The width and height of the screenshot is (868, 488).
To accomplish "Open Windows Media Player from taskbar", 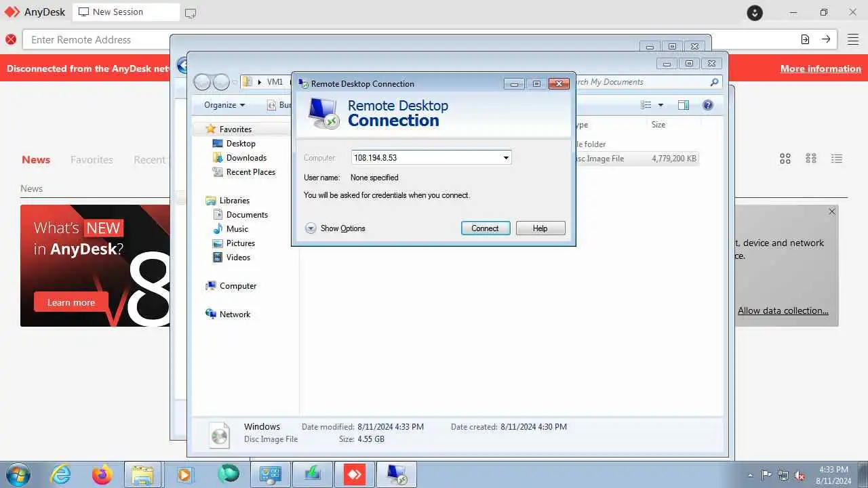I will pyautogui.click(x=184, y=474).
